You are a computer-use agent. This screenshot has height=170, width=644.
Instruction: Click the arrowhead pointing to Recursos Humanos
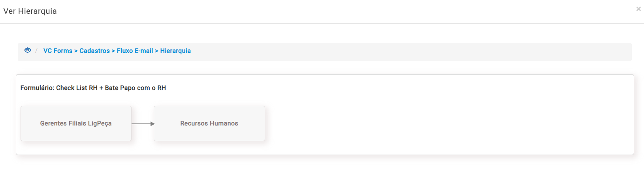click(x=153, y=124)
